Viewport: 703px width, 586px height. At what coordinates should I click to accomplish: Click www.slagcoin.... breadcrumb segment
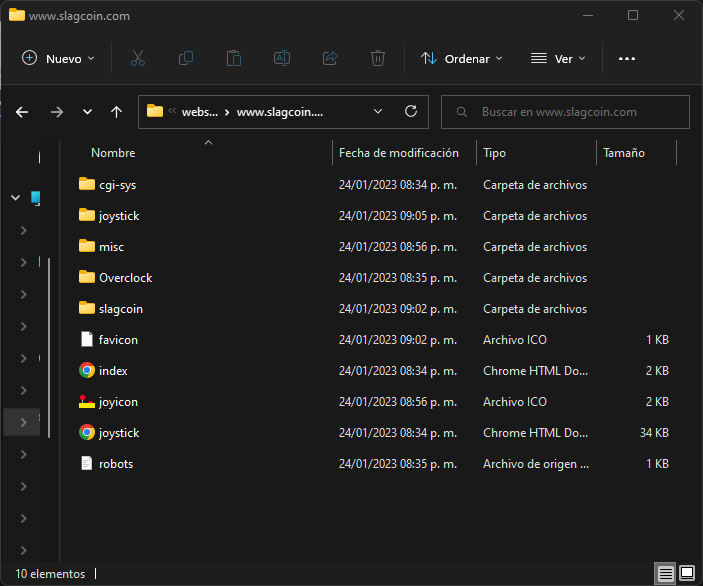[x=280, y=112]
